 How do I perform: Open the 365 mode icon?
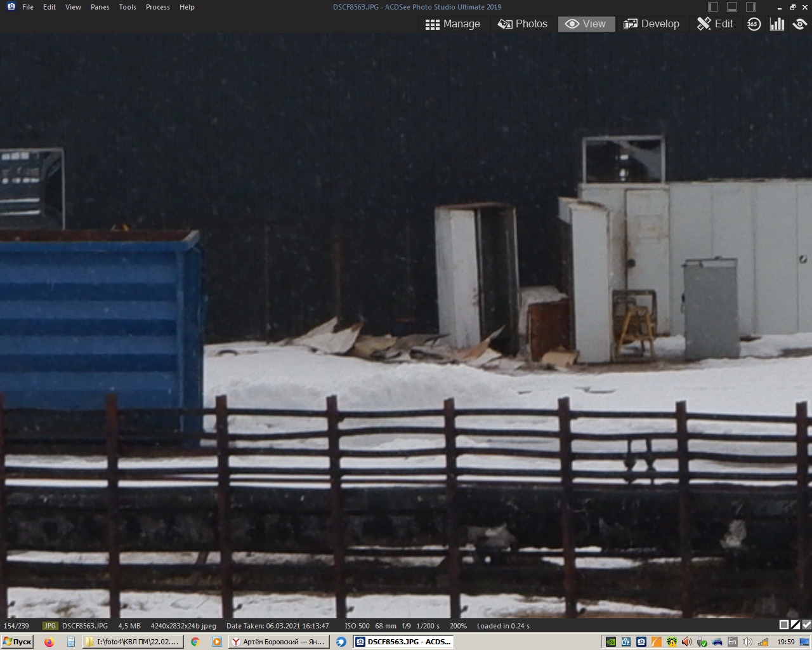coord(753,24)
